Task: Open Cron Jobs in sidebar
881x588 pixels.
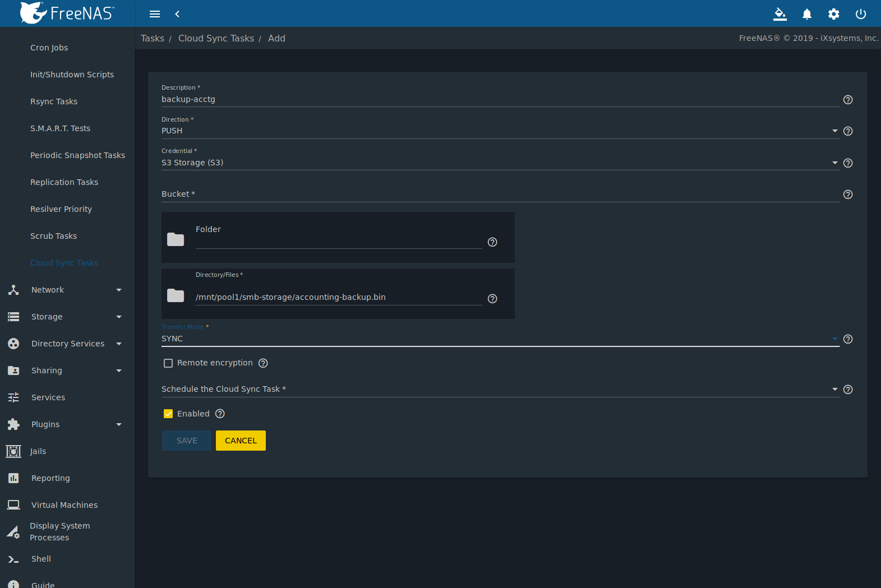Action: point(49,48)
